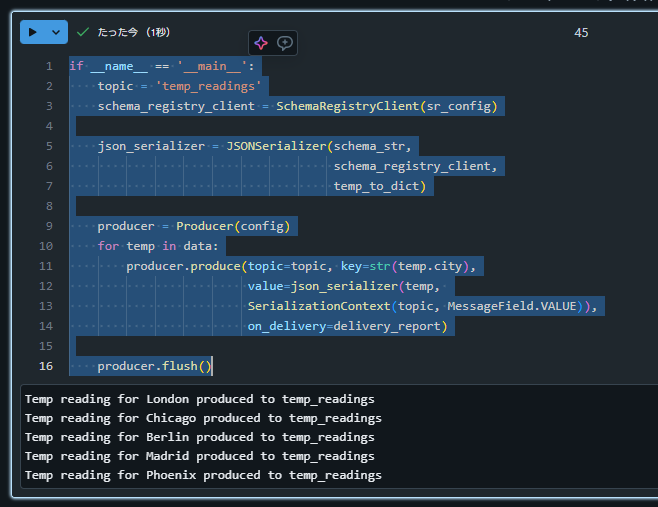
Task: Click line number 16 in the gutter
Action: pos(46,366)
